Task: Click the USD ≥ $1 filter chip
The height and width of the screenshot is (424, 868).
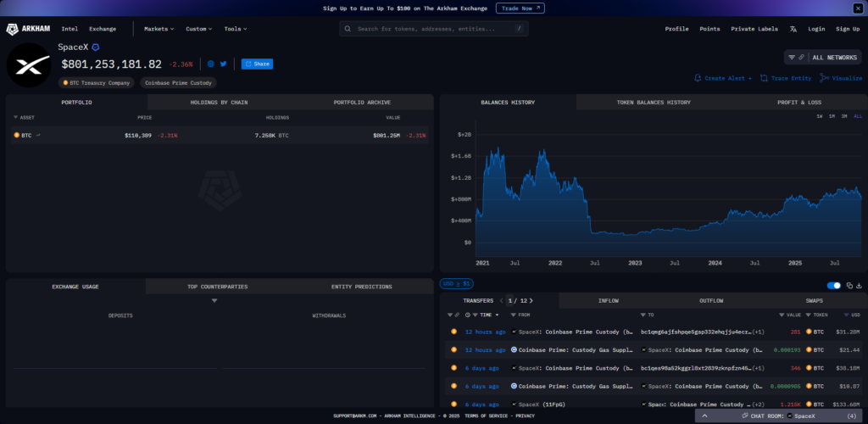Action: [x=457, y=284]
